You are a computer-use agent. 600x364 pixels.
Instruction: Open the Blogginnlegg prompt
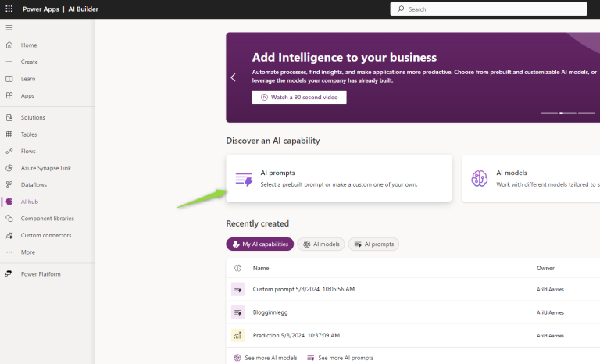pos(270,312)
